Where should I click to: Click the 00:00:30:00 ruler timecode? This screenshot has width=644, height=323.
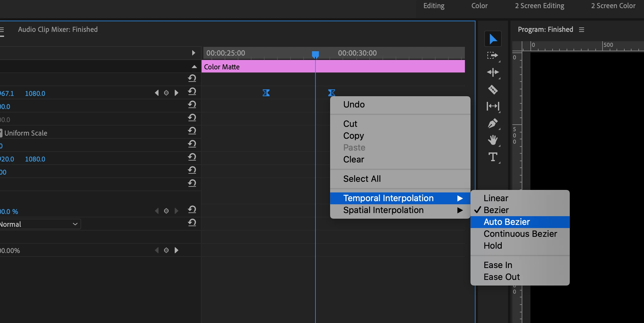point(357,53)
